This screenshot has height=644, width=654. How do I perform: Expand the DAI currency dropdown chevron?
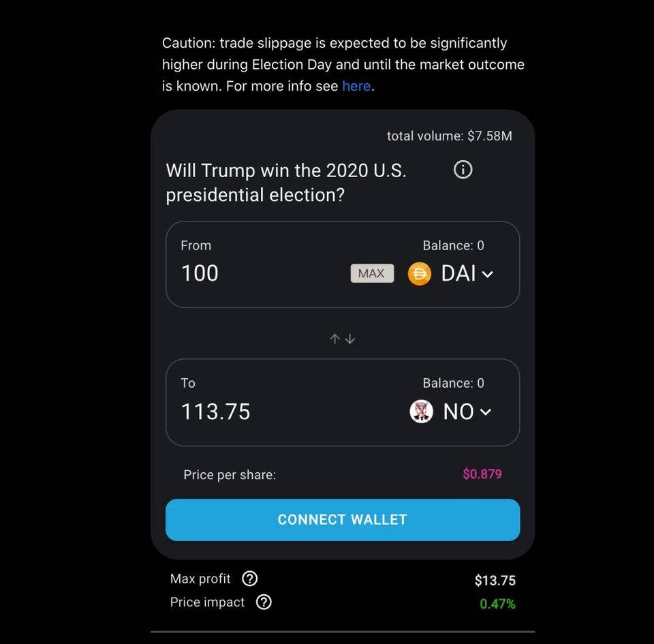click(x=487, y=275)
